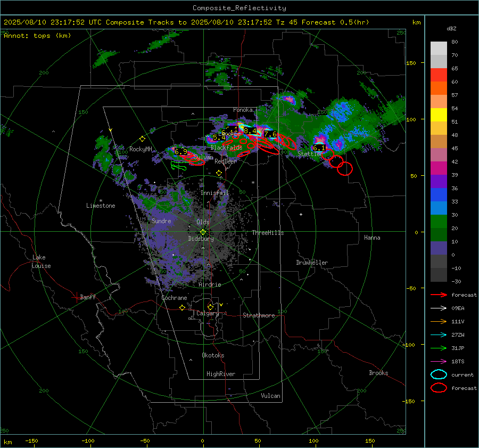Click the green storm outline below Sylvan
The image size is (479, 448).
[178, 166]
